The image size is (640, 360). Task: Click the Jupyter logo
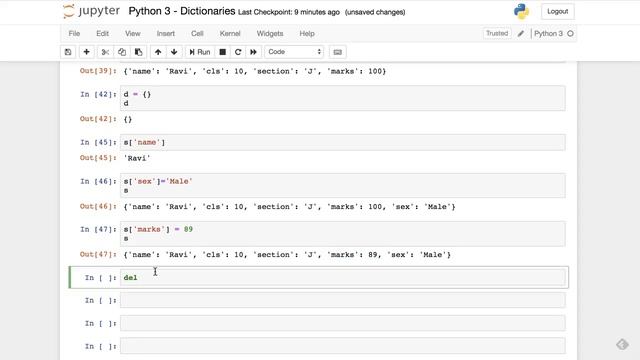coord(91,11)
